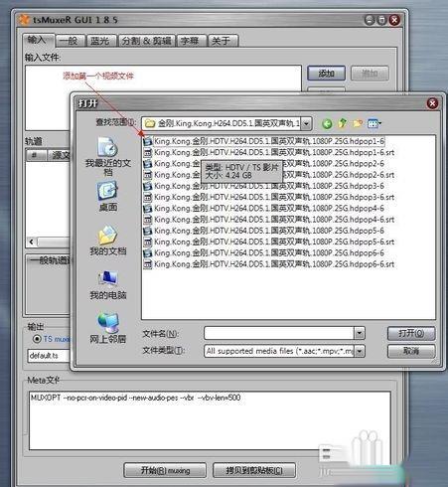Click video file icon of hdpop1-6
This screenshot has height=487, width=448.
(x=148, y=141)
